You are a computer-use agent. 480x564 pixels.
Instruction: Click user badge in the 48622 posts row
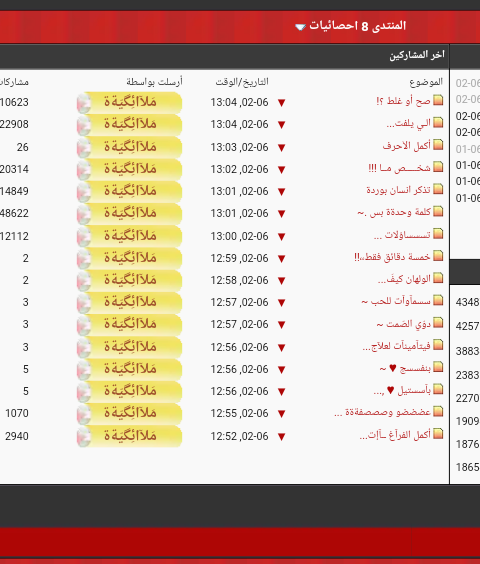(x=130, y=213)
